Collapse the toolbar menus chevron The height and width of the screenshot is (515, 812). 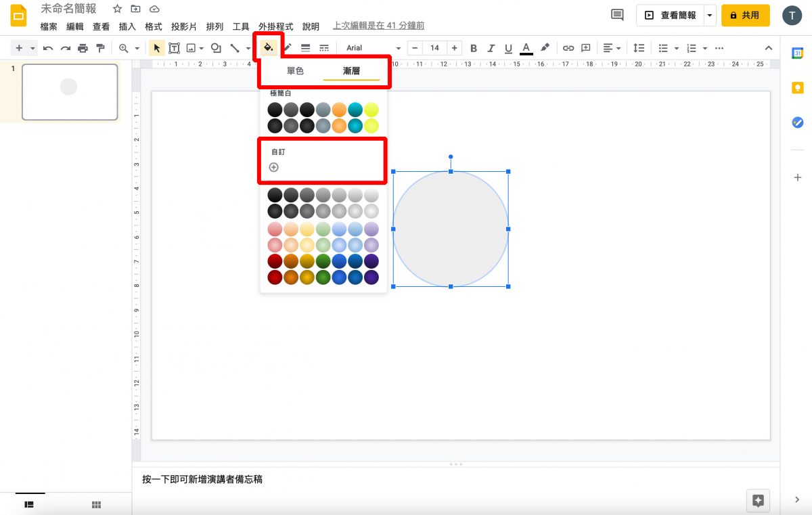click(x=768, y=48)
